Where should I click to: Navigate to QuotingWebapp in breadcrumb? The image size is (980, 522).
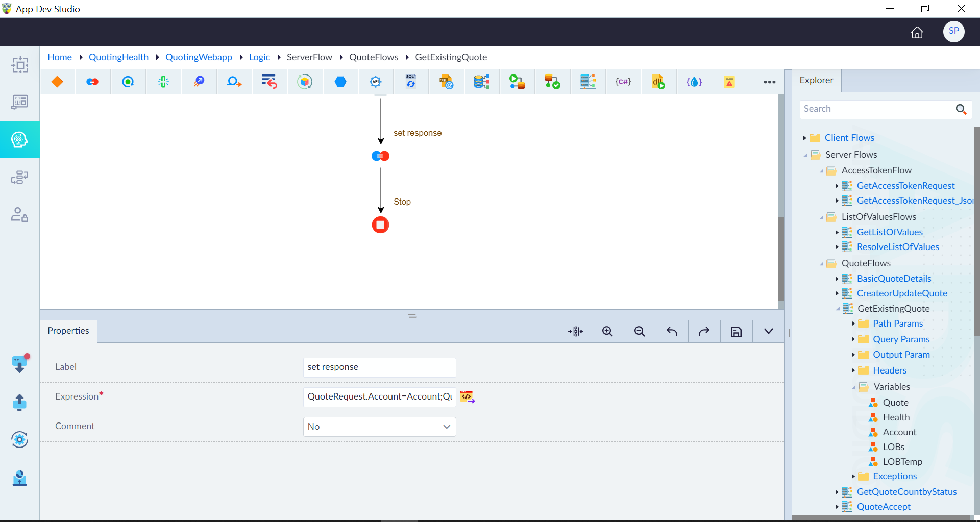tap(199, 57)
